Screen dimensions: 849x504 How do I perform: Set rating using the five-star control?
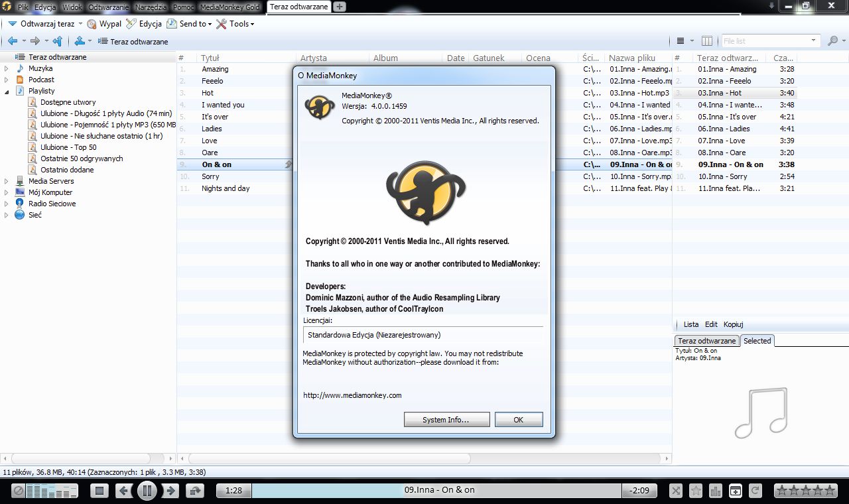pyautogui.click(x=806, y=491)
